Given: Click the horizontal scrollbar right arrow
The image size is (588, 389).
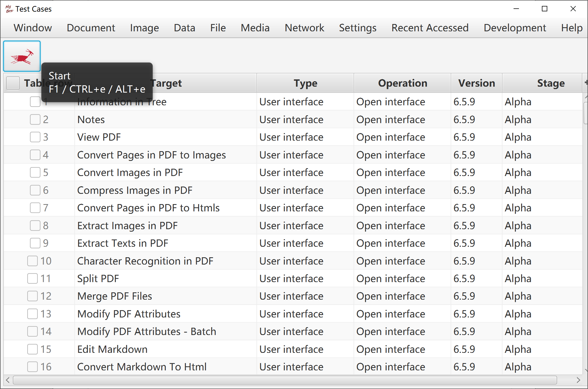Looking at the screenshot, I should (x=578, y=380).
